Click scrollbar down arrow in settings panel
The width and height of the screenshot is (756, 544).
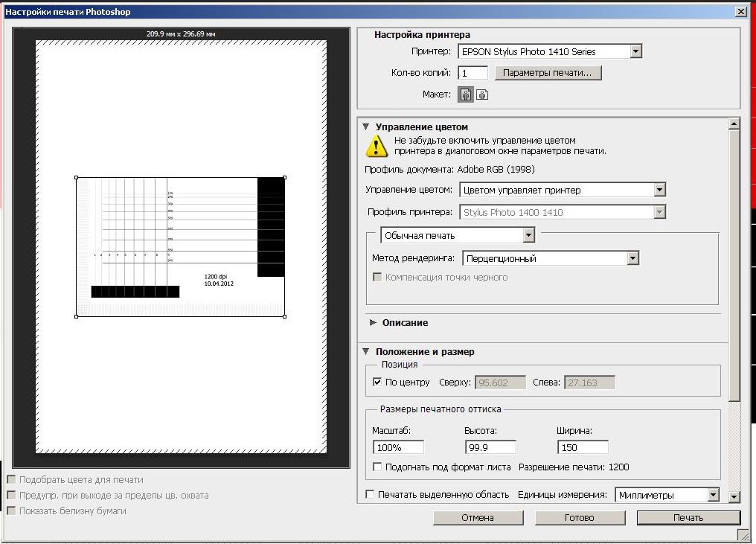[x=734, y=496]
